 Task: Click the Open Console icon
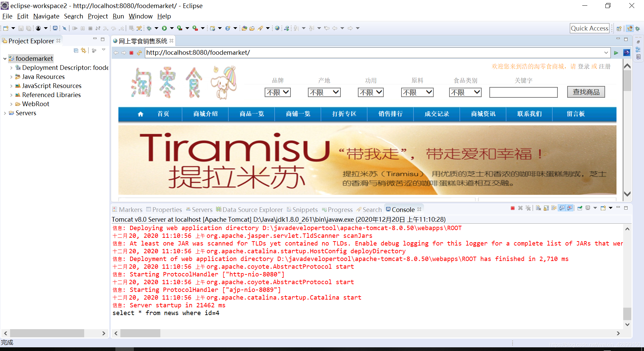click(603, 208)
